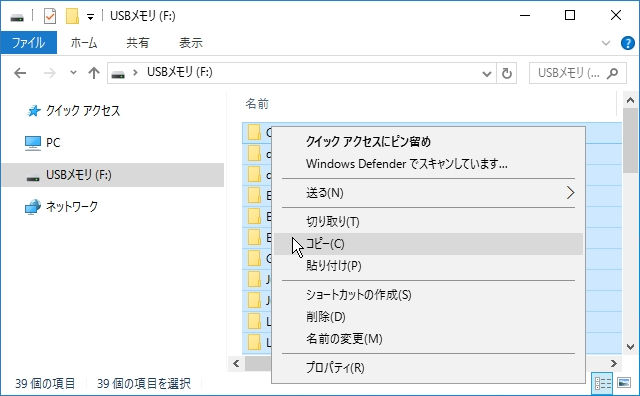
Task: Refresh the USBメモリ (F:) address bar
Action: click(507, 73)
